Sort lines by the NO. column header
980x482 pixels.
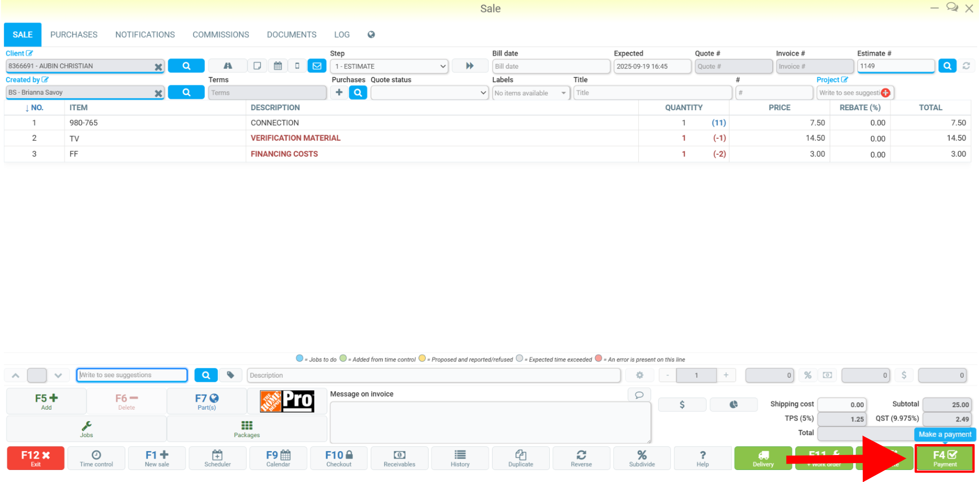pyautogui.click(x=34, y=108)
